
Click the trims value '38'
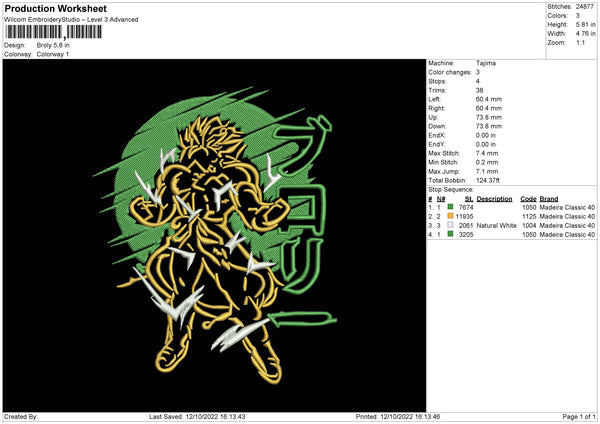pos(479,90)
